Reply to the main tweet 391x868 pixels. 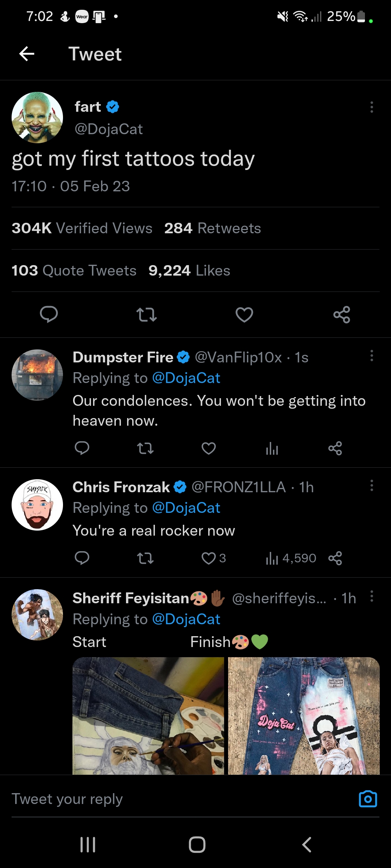pyautogui.click(x=49, y=314)
